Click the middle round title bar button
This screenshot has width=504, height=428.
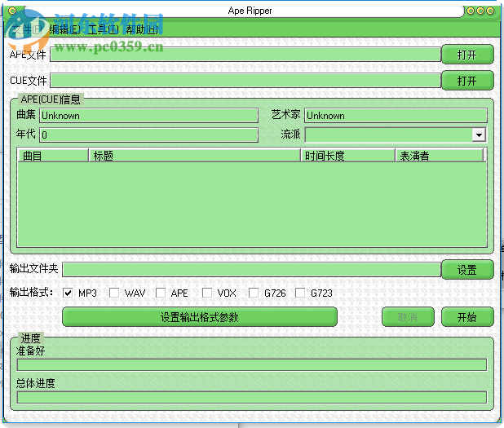(x=480, y=11)
